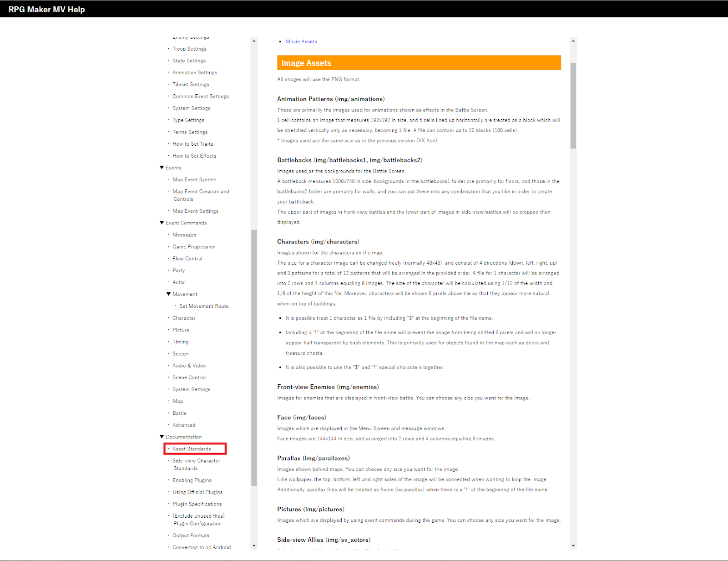Image resolution: width=728 pixels, height=561 pixels.
Task: Select Actor in sidebar
Action: click(178, 282)
